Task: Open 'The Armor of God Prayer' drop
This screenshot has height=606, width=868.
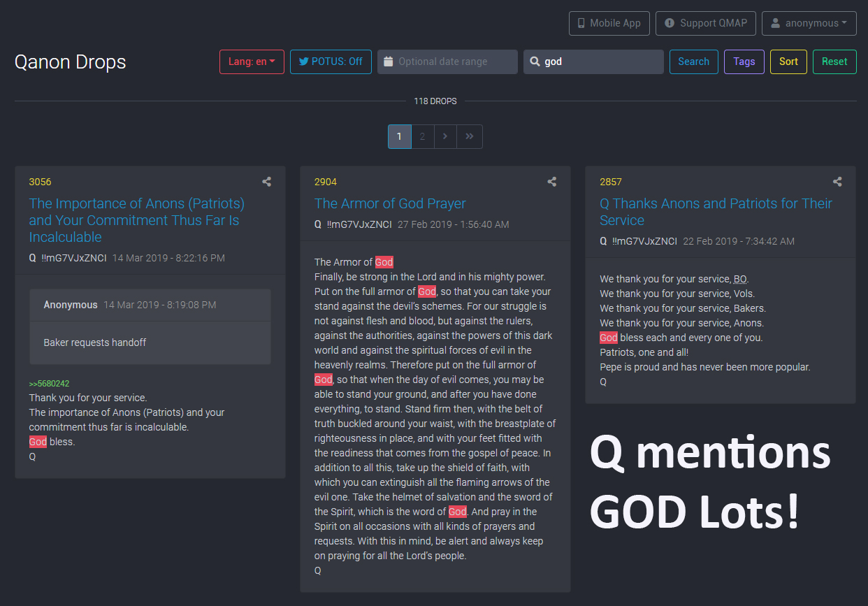Action: (390, 203)
